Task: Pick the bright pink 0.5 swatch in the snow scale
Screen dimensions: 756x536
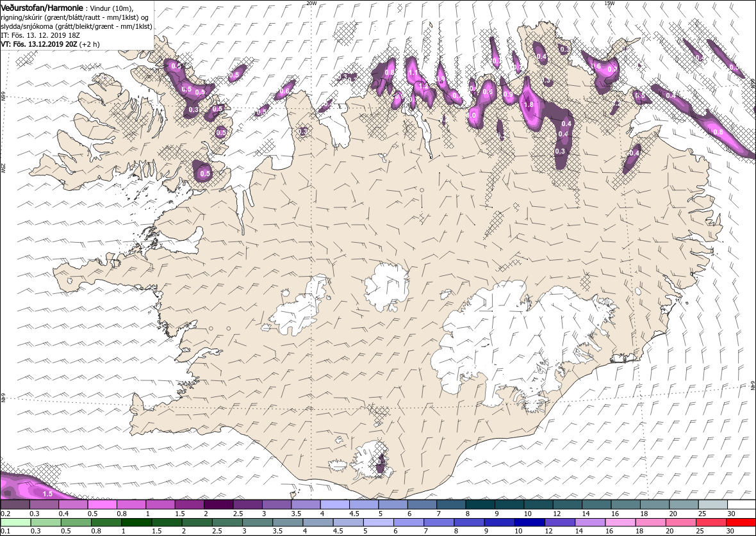Action: 102,504
